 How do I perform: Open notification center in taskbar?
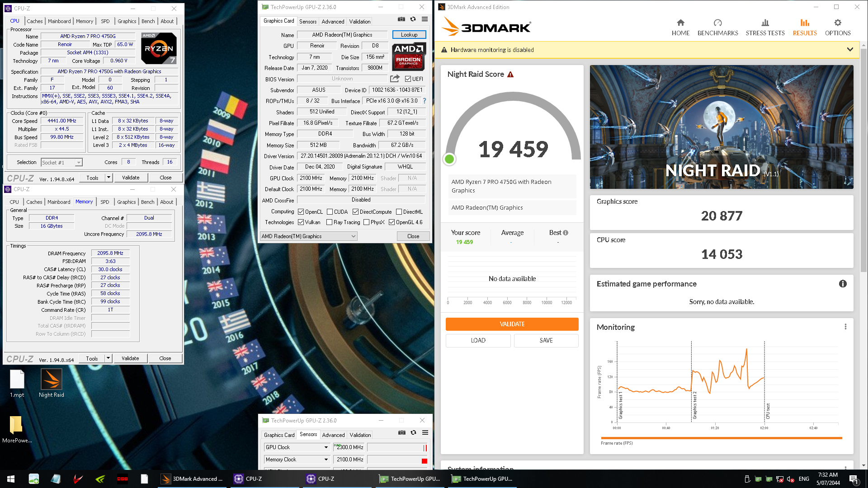point(854,479)
